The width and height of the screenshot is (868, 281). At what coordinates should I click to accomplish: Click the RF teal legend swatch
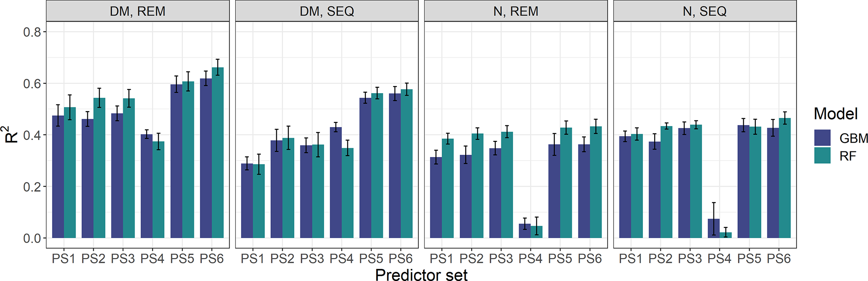click(822, 156)
